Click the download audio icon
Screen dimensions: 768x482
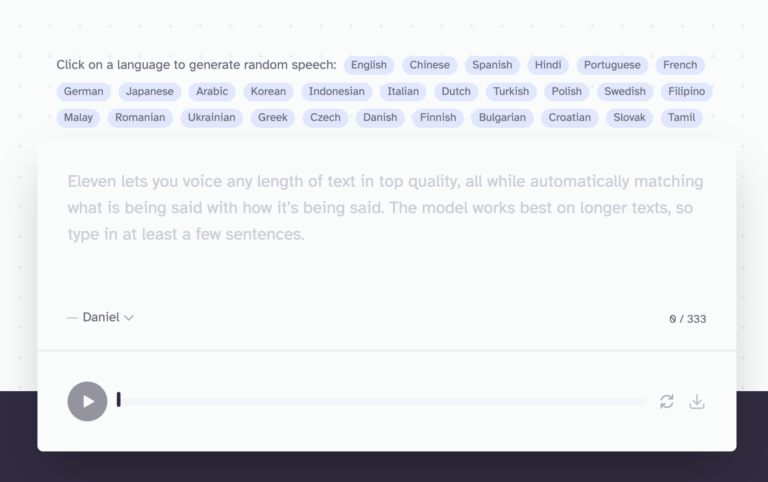click(697, 401)
